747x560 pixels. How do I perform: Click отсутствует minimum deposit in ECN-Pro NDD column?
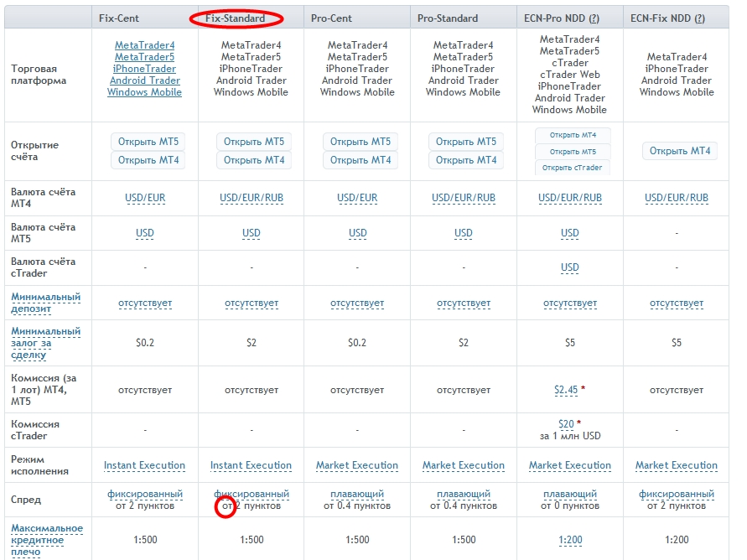click(x=570, y=303)
